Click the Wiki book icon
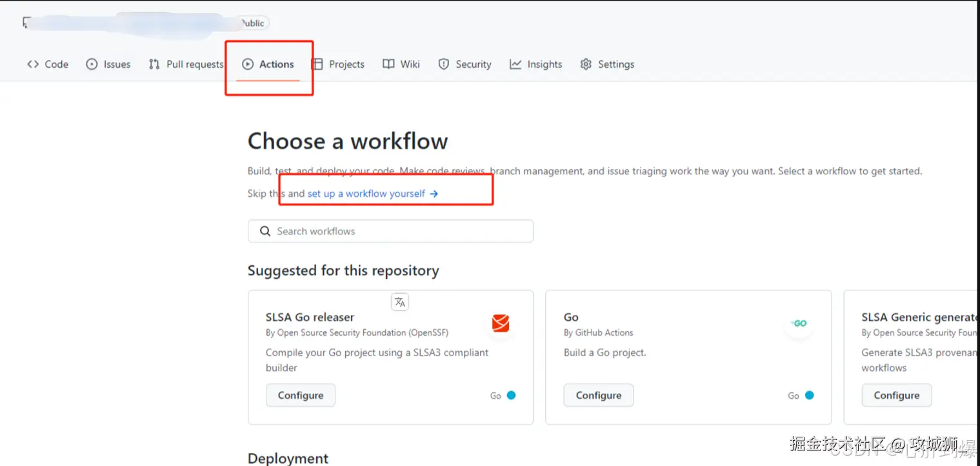Viewport: 980px width, 466px height. click(x=388, y=64)
